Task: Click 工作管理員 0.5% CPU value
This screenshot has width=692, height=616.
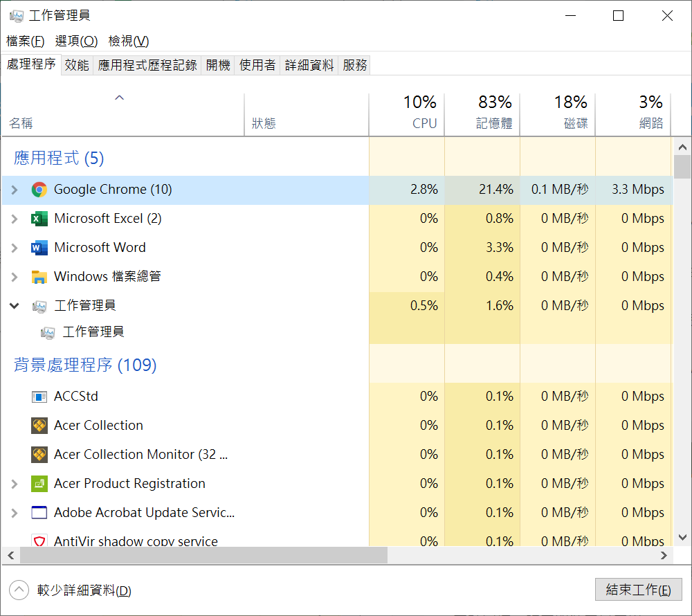Action: pos(424,306)
